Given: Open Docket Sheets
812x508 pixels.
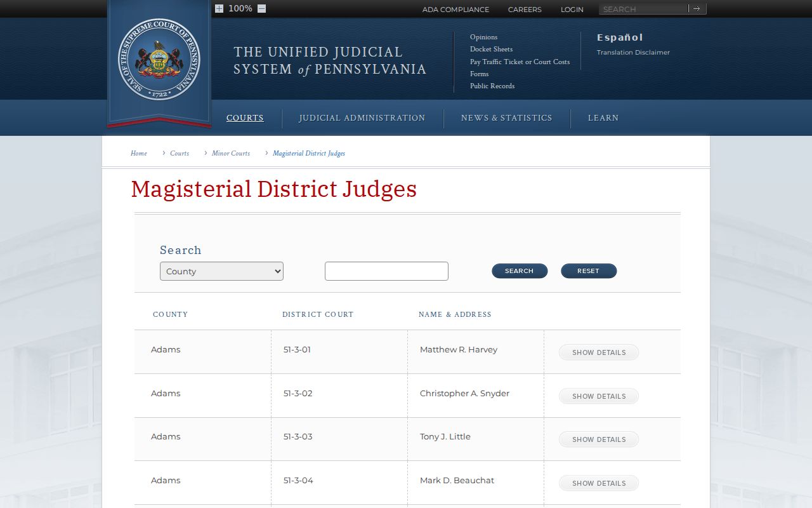Looking at the screenshot, I should [x=491, y=49].
